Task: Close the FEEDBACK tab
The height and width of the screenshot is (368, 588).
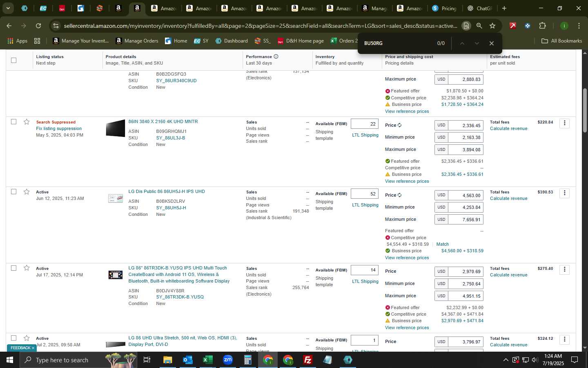Action: pos(33,348)
